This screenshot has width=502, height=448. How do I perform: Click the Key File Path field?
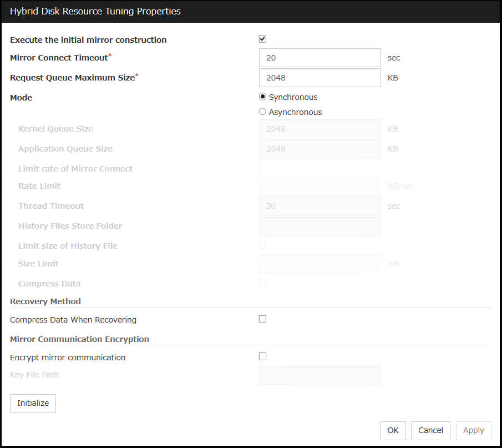(x=320, y=375)
